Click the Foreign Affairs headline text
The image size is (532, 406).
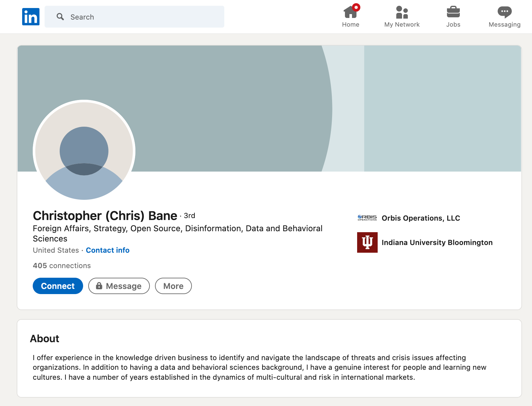pyautogui.click(x=178, y=233)
